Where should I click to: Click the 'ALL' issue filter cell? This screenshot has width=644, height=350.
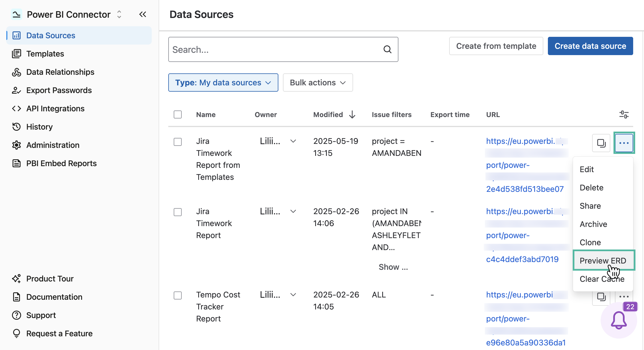pyautogui.click(x=379, y=295)
